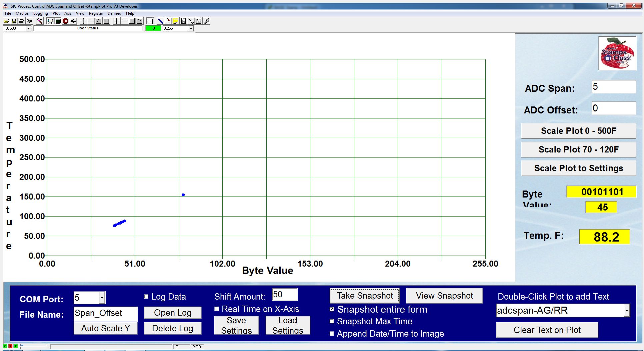644x351 pixels.
Task: Click the yellow 88.2 temperature display
Action: (604, 237)
